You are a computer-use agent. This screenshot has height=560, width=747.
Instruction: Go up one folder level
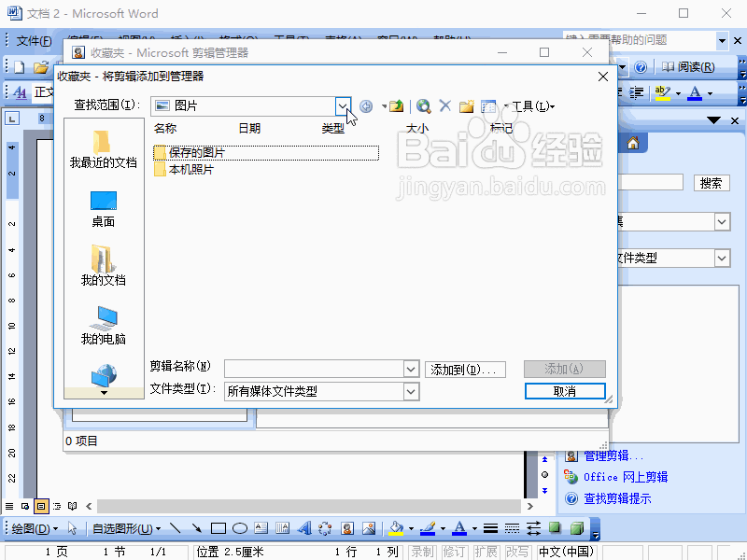(x=396, y=105)
